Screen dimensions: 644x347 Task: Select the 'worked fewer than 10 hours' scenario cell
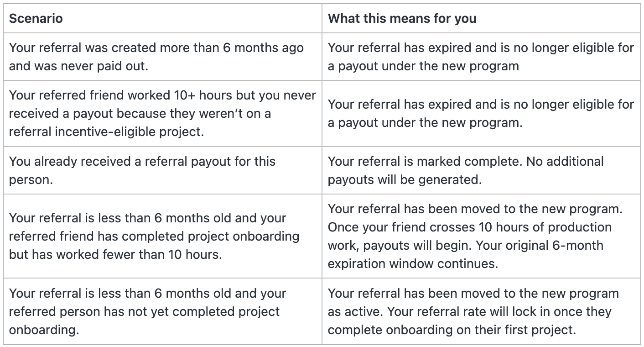click(x=162, y=236)
